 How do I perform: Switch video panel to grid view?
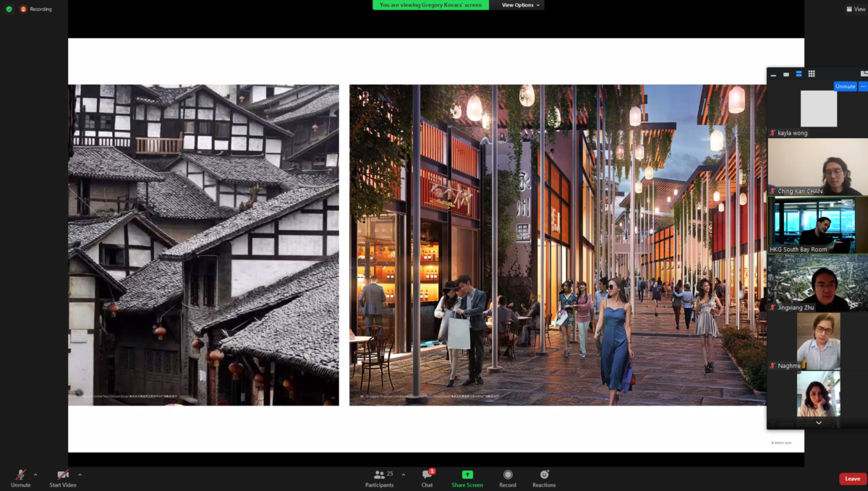click(x=812, y=74)
